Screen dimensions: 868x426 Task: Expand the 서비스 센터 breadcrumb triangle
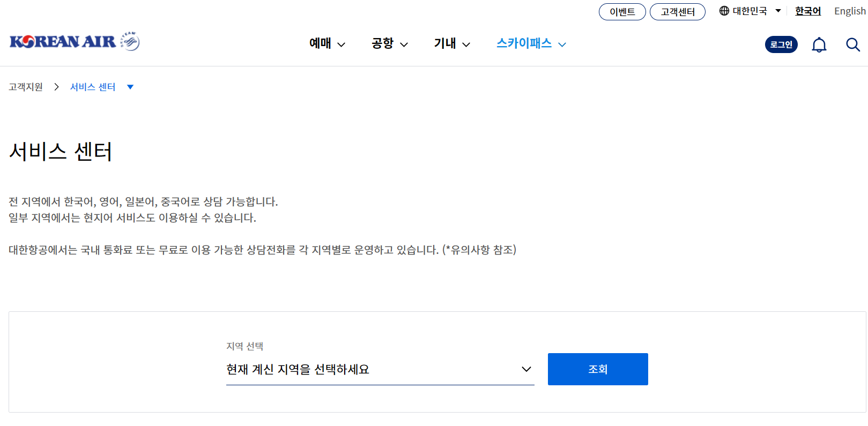click(130, 86)
